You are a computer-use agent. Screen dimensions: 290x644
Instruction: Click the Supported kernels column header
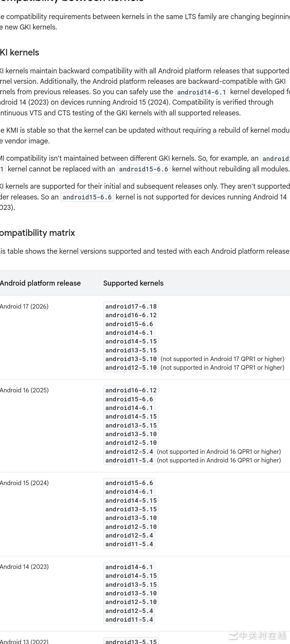(133, 283)
